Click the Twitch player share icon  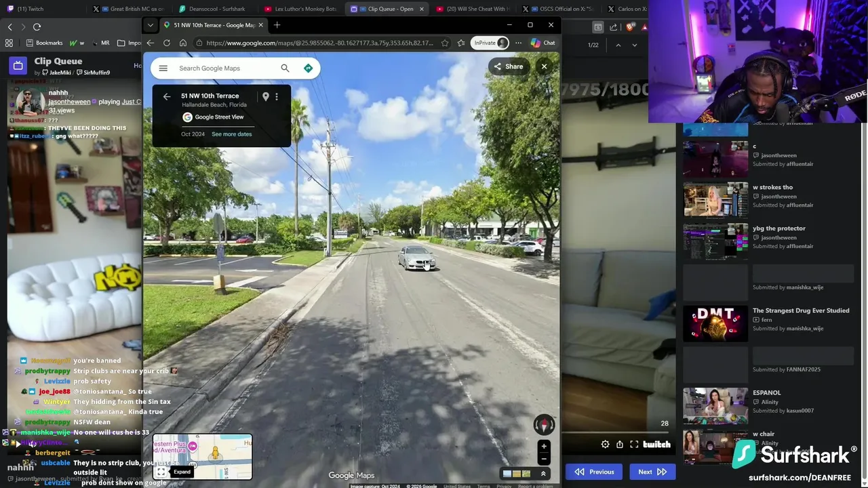coord(620,445)
